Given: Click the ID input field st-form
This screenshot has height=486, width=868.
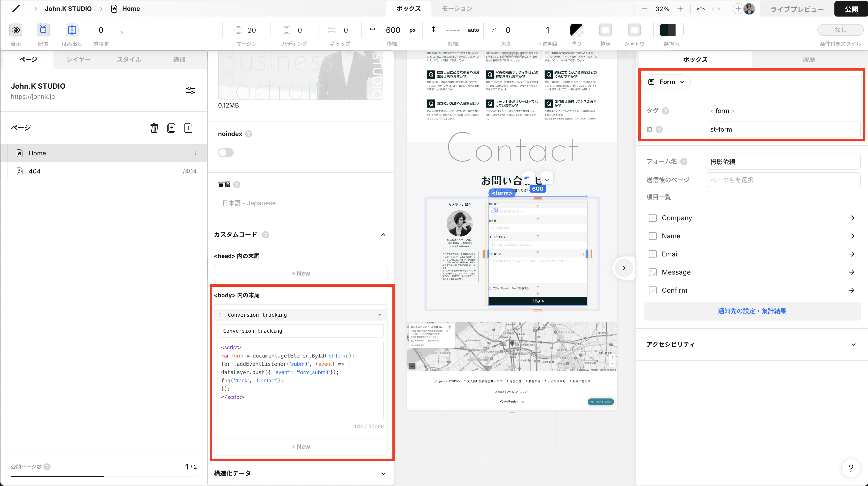Looking at the screenshot, I should point(782,130).
